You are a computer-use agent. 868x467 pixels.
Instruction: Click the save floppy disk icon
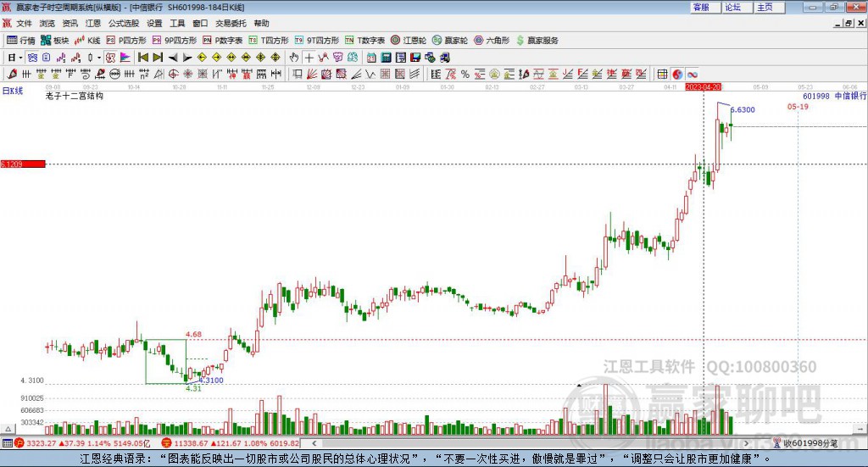tap(415, 58)
